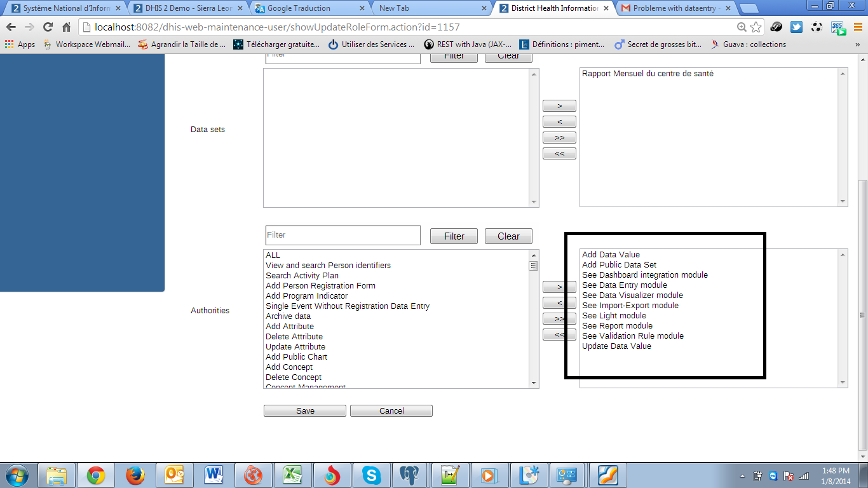Go back using the browser back arrow
Viewport: 868px width, 488px height.
click(11, 27)
